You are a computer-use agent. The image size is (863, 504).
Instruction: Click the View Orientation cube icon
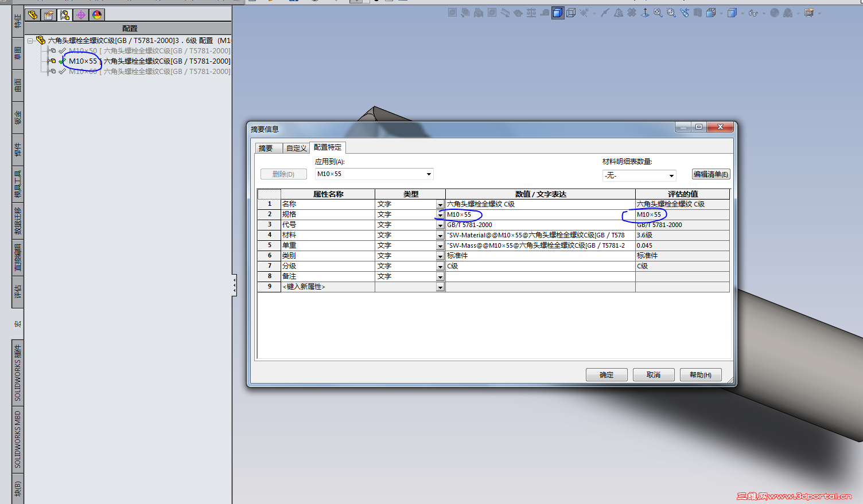pos(710,13)
